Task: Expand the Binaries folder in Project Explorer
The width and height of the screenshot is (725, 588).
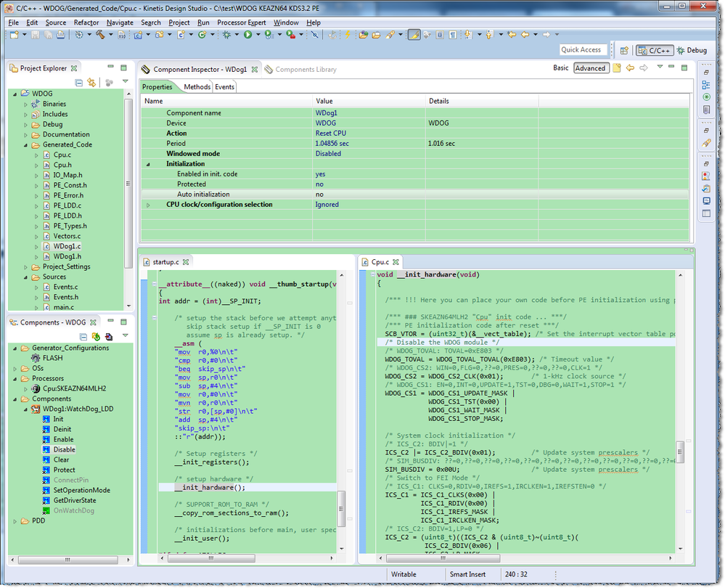Action: pos(26,104)
